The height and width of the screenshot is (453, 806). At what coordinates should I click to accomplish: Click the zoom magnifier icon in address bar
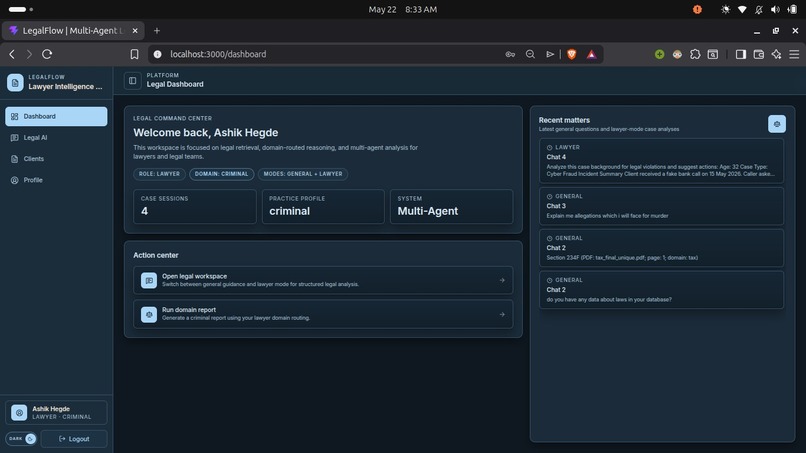[x=530, y=54]
